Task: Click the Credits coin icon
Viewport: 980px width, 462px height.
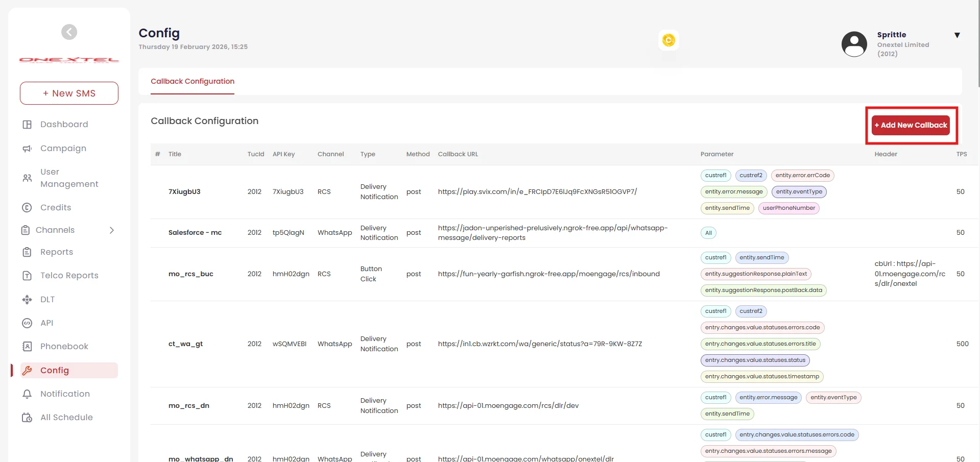Action: click(27, 208)
